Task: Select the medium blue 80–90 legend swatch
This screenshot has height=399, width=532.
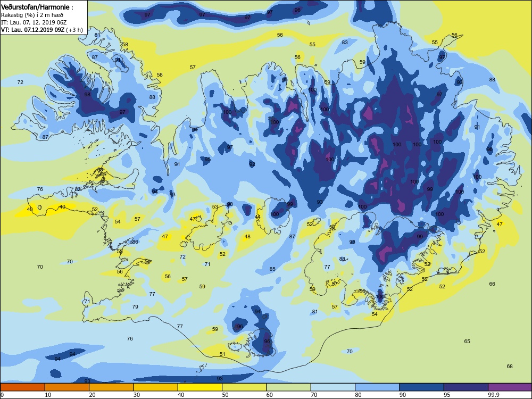Action: click(377, 387)
